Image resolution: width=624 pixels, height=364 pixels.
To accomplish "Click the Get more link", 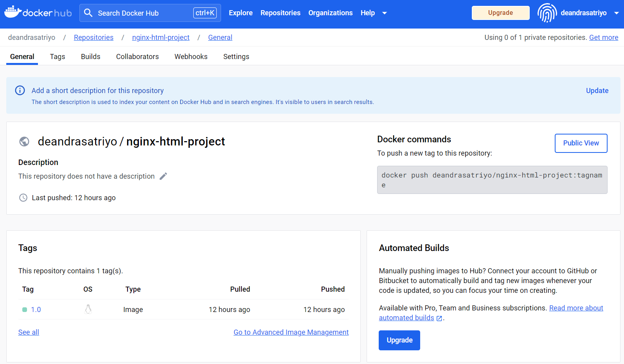I will 604,38.
